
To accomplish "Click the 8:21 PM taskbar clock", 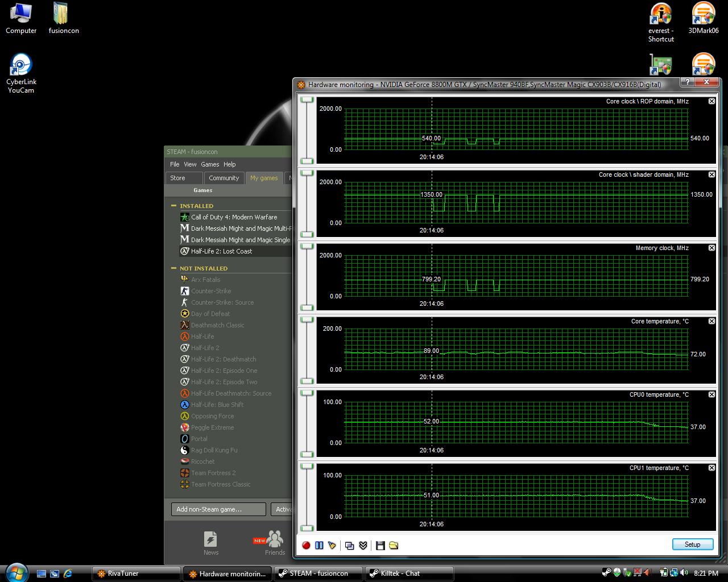I will point(706,573).
